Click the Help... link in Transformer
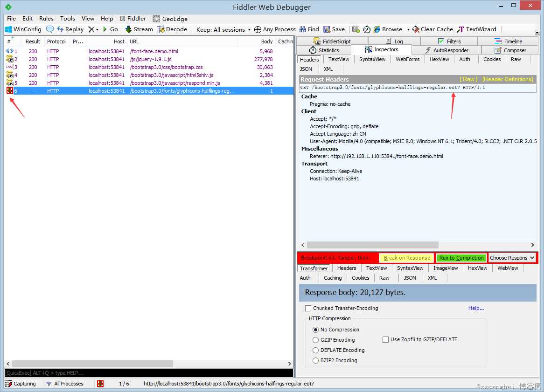 pyautogui.click(x=476, y=308)
